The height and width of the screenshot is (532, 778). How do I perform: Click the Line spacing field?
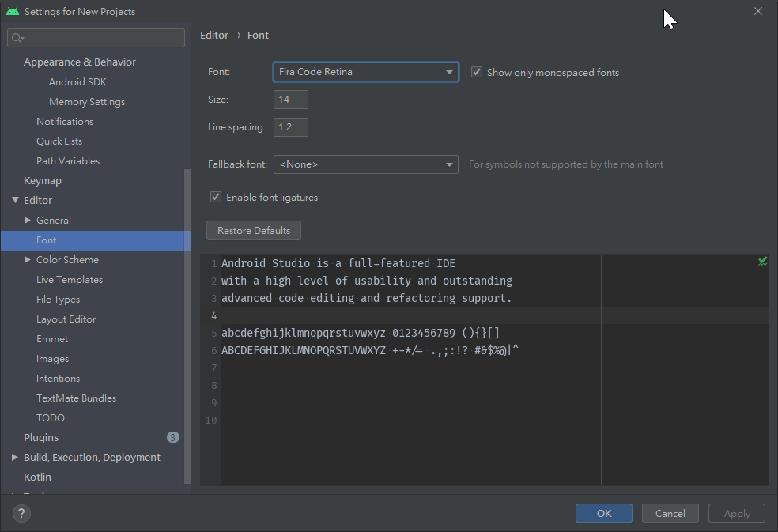291,127
